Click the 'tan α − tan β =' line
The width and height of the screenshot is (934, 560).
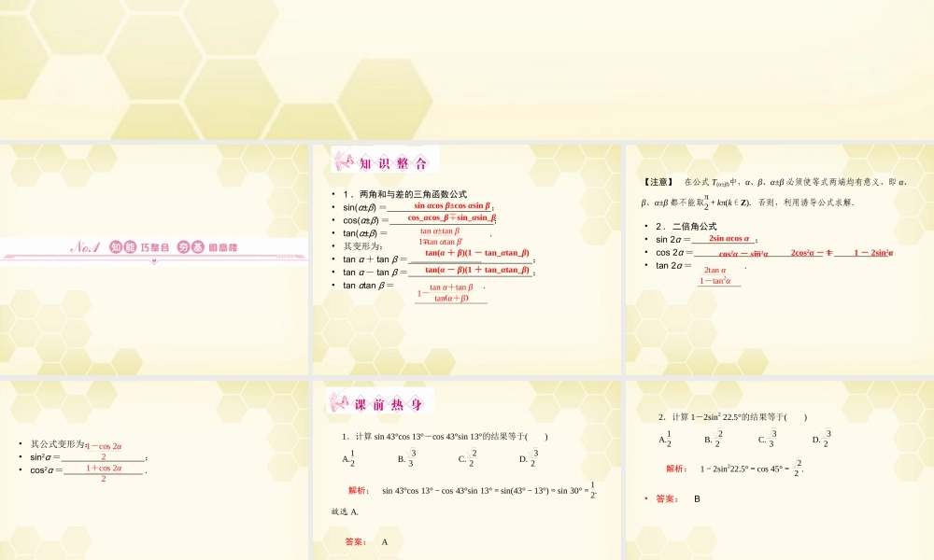(438, 272)
